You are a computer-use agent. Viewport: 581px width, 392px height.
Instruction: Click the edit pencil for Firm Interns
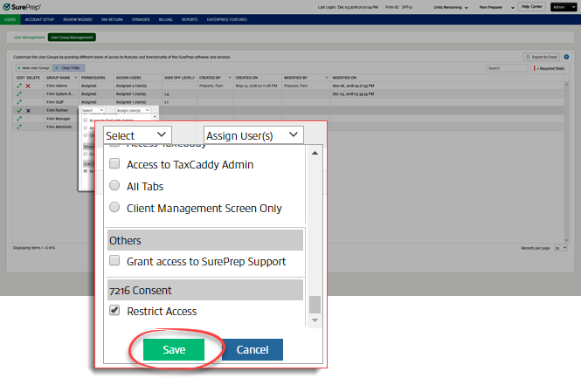[x=18, y=86]
